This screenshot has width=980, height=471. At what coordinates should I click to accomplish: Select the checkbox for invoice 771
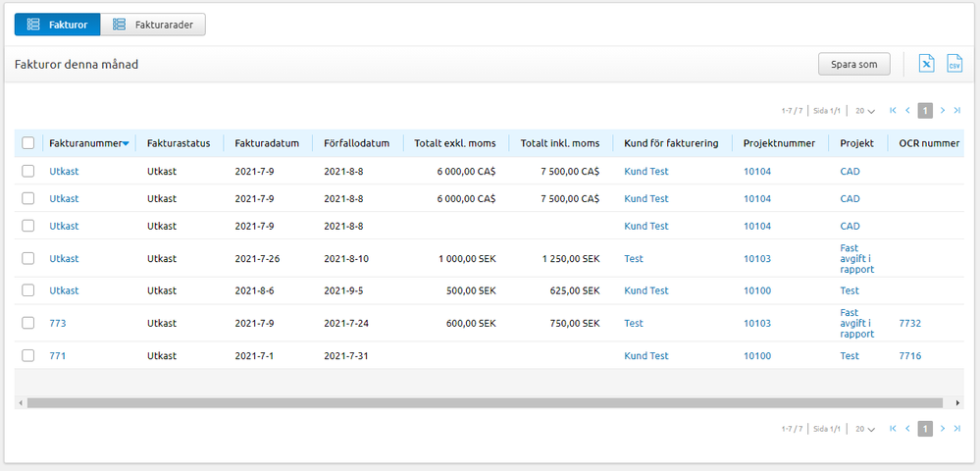28,356
